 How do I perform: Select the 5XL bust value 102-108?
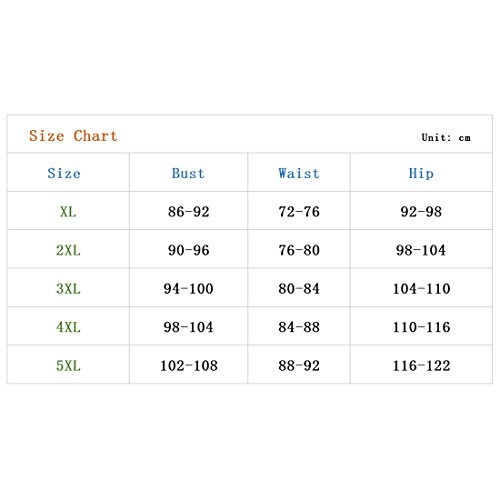click(189, 366)
